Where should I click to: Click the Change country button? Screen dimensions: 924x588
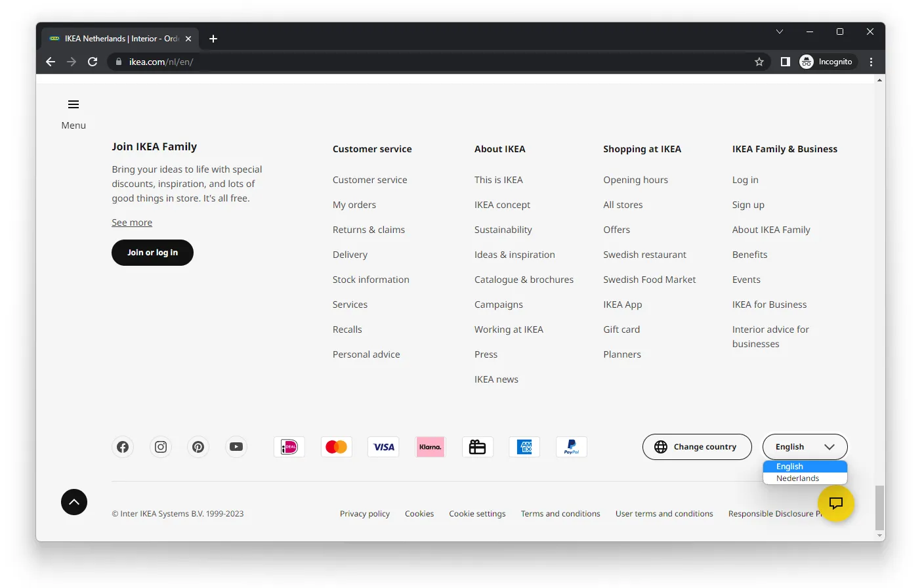(x=697, y=447)
